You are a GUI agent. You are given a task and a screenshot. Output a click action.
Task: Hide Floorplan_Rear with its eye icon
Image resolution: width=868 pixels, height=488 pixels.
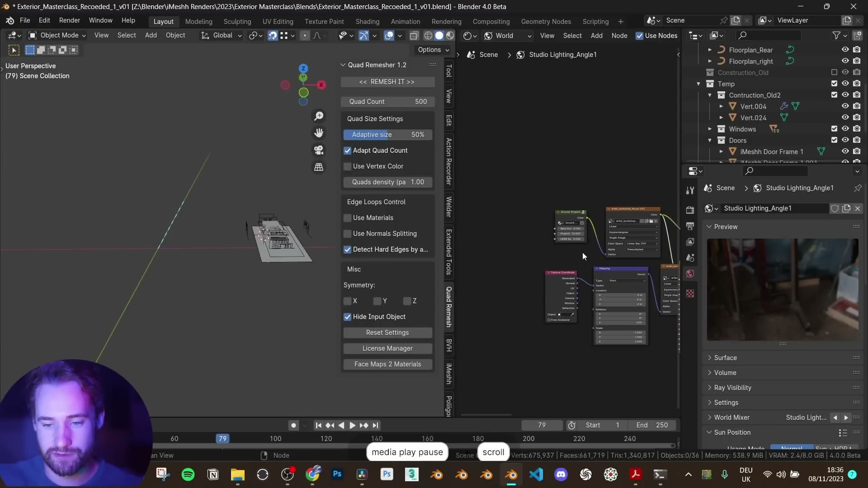click(845, 50)
